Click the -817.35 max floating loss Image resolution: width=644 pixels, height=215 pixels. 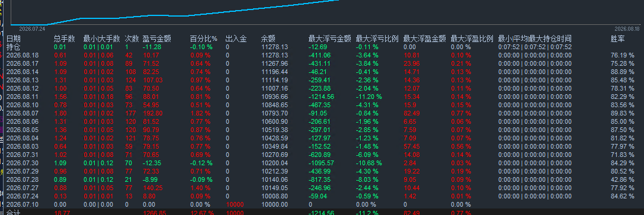click(319, 179)
